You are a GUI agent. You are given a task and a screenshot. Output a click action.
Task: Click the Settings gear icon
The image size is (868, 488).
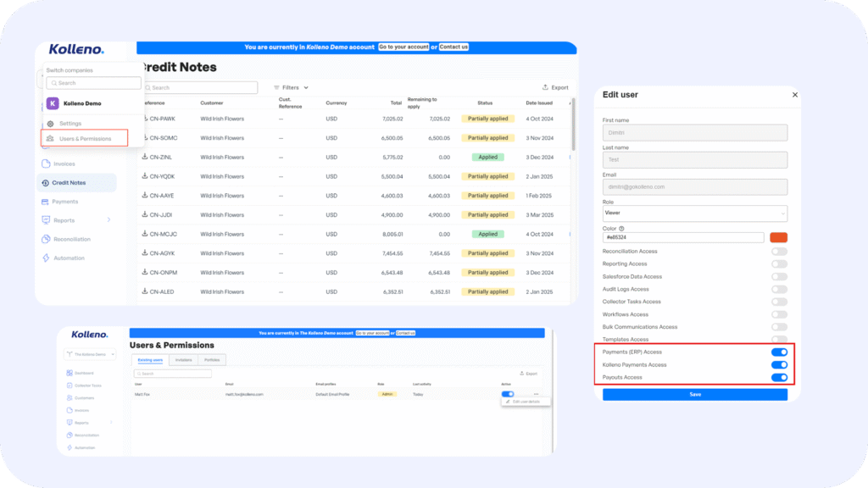tap(51, 124)
